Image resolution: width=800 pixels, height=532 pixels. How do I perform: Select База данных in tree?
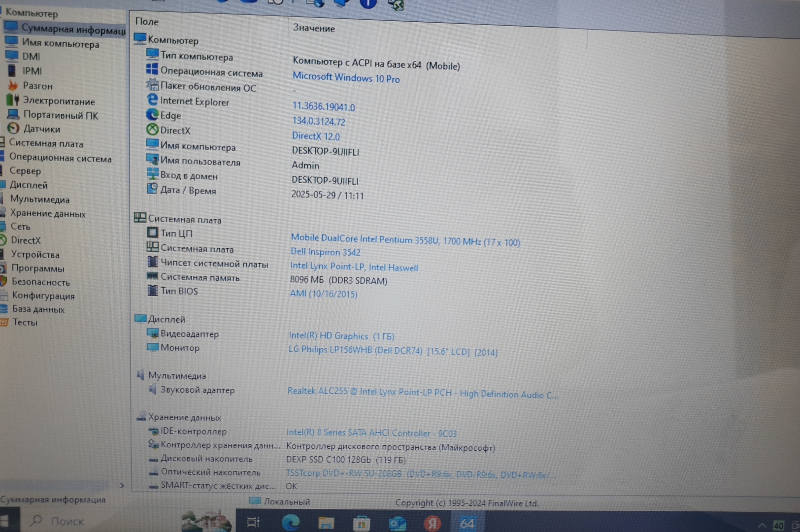point(38,309)
